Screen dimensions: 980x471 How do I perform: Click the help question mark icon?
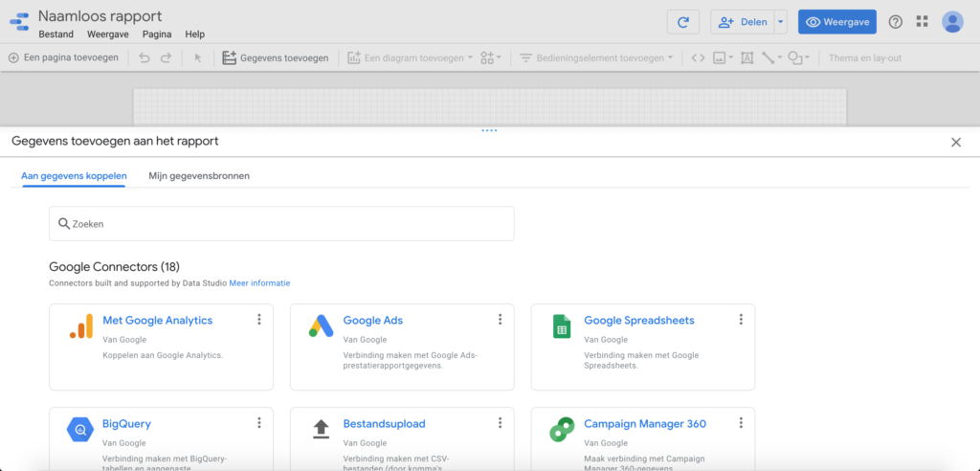896,22
